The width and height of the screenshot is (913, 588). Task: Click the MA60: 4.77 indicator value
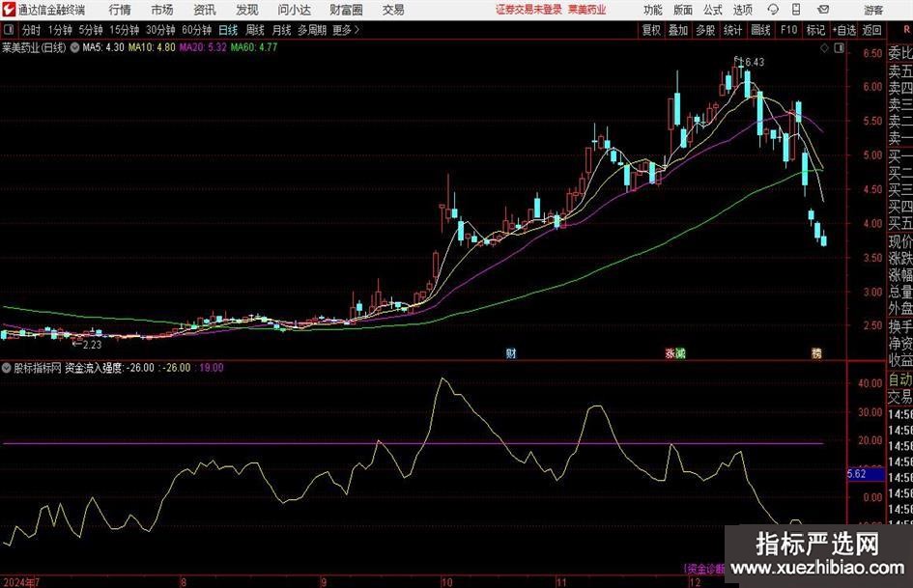pyautogui.click(x=254, y=47)
